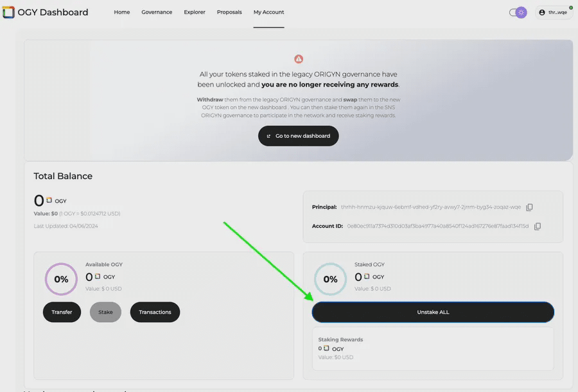Click the Unstake ALL button
The height and width of the screenshot is (392, 578).
pos(433,312)
